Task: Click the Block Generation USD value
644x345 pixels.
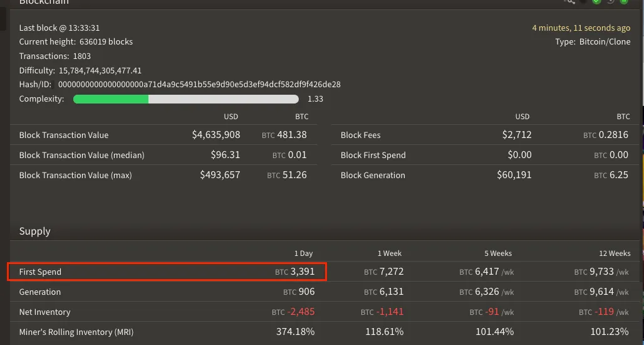Action: pos(514,175)
